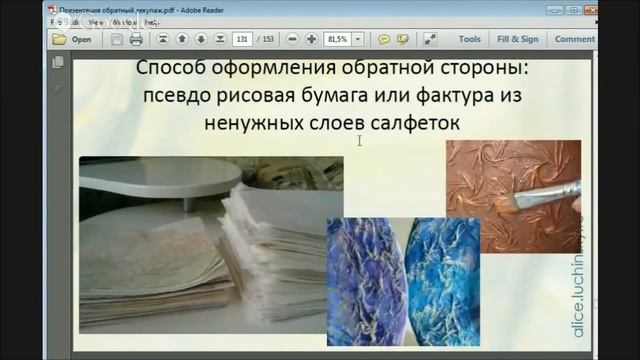The image size is (640, 360).
Task: Open the View menu
Action: (96, 22)
